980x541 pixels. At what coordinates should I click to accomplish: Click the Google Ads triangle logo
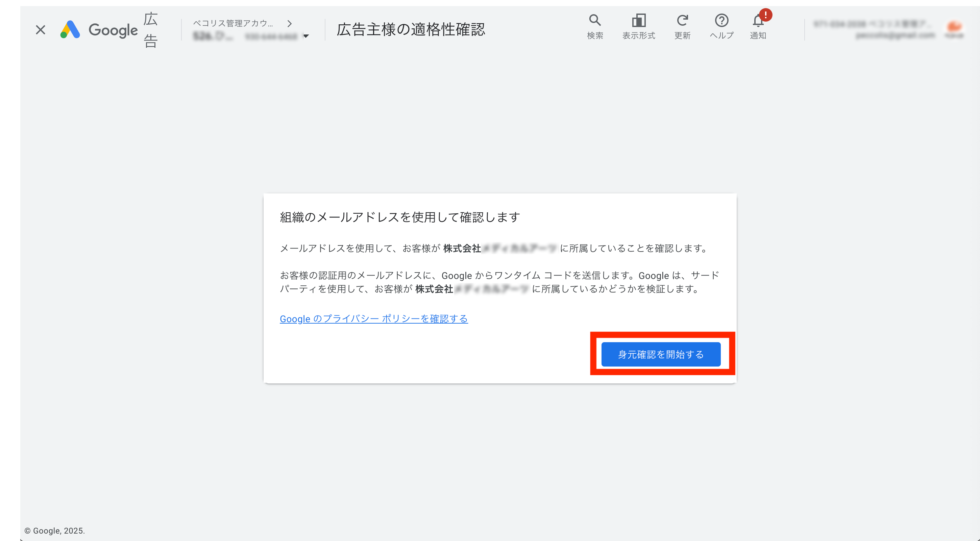tap(70, 30)
